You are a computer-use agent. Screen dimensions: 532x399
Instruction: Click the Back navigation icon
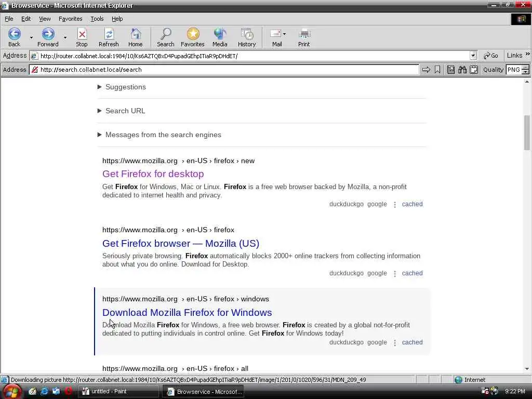(x=14, y=34)
